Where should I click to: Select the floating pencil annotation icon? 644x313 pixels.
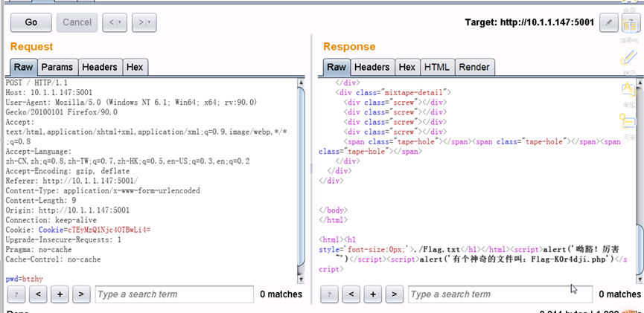coord(629,59)
